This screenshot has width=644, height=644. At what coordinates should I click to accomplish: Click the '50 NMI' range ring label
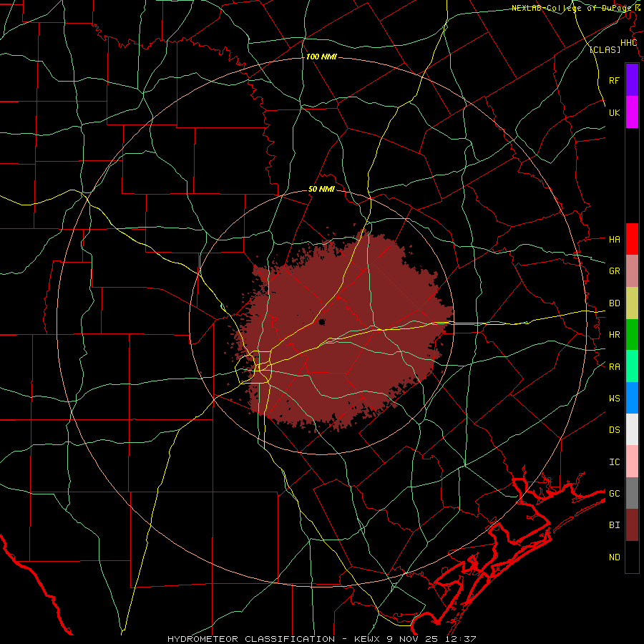coord(321,189)
